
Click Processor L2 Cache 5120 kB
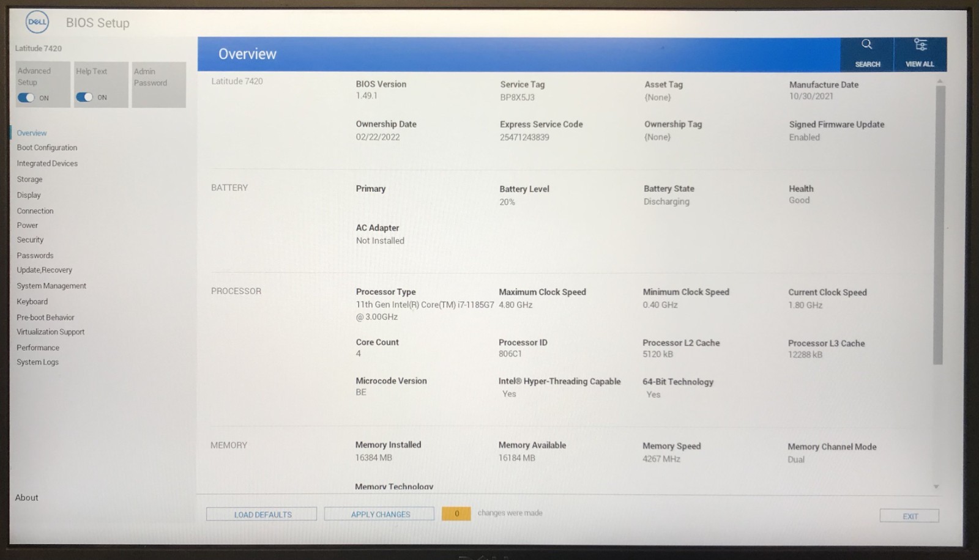tap(658, 354)
